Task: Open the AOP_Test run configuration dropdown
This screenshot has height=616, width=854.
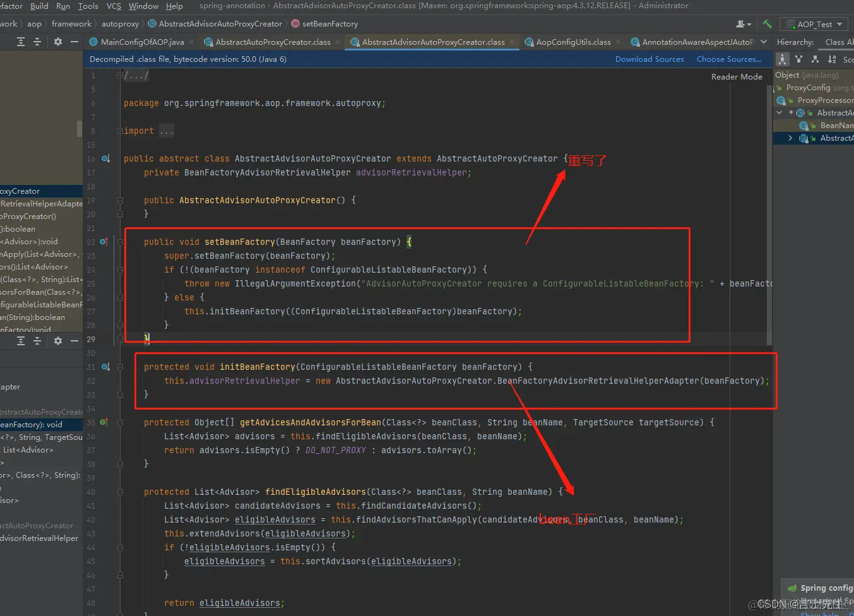Action: click(x=814, y=25)
